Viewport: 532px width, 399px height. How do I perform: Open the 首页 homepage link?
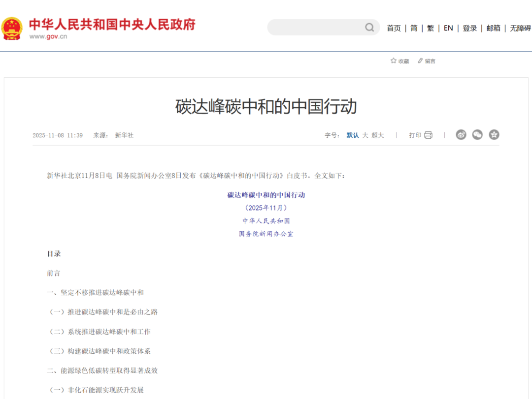tap(394, 28)
